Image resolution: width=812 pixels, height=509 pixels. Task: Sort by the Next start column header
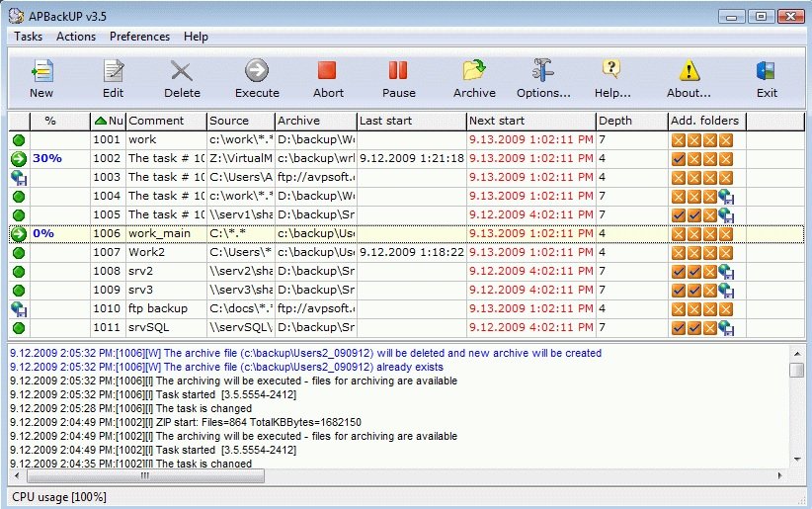pyautogui.click(x=531, y=121)
